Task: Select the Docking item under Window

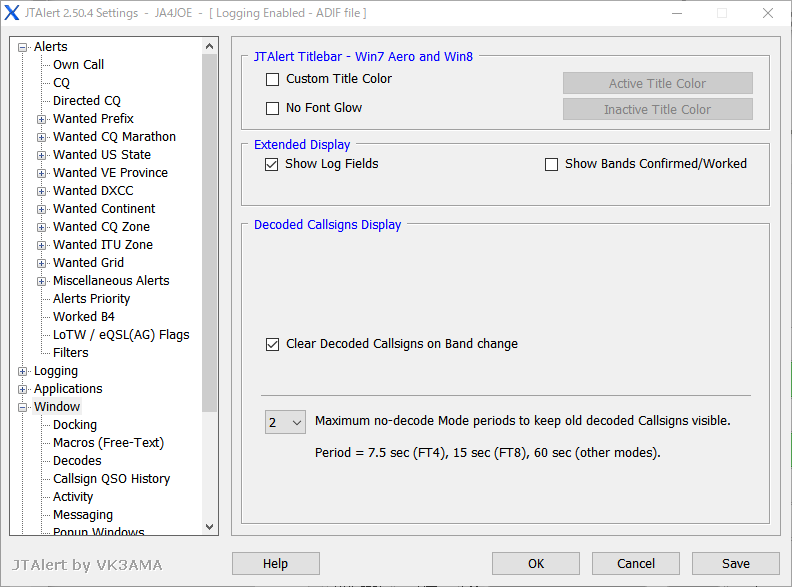Action: [x=75, y=425]
